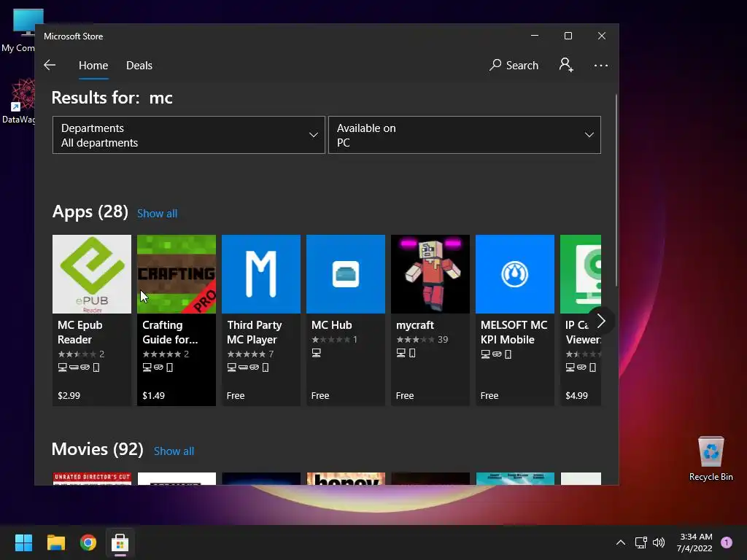747x560 pixels.
Task: Minimize the Microsoft Store window
Action: tap(535, 36)
